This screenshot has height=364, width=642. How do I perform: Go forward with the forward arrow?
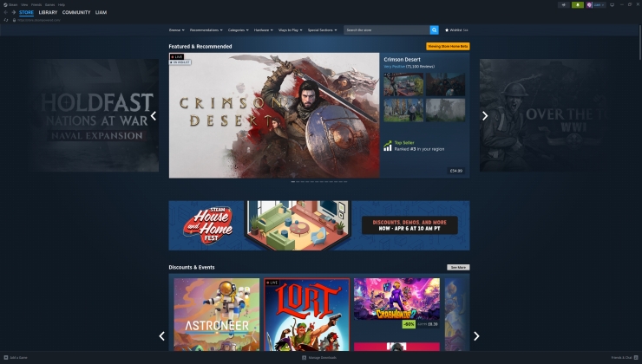[x=14, y=12]
